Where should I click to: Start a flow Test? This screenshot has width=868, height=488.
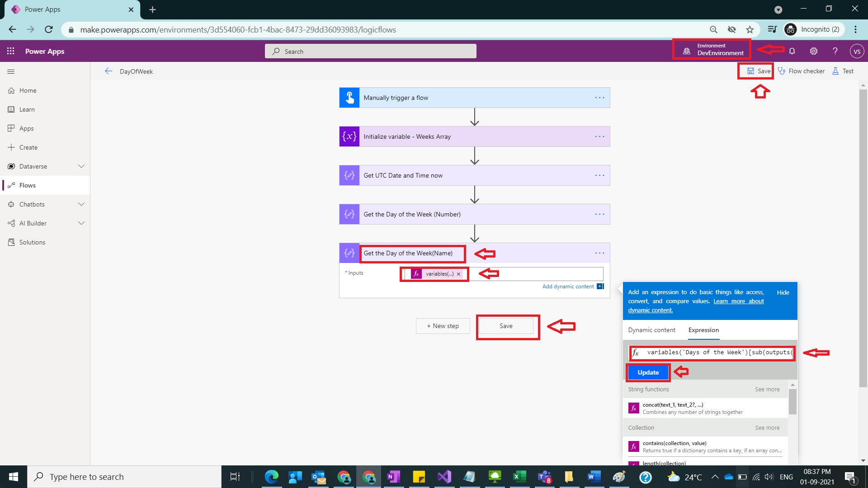coord(843,71)
